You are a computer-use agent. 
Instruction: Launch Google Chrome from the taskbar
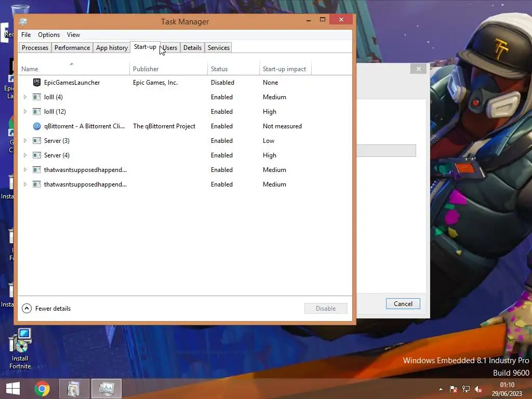coord(42,389)
